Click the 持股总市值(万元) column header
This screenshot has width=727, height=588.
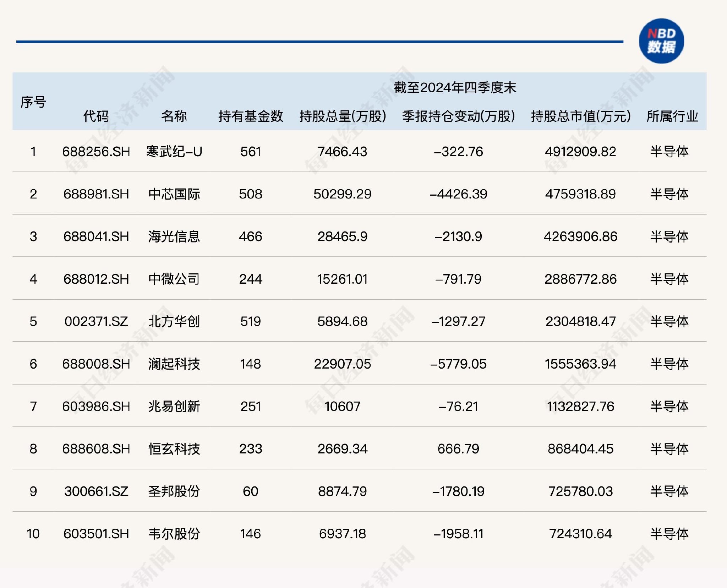tap(581, 116)
